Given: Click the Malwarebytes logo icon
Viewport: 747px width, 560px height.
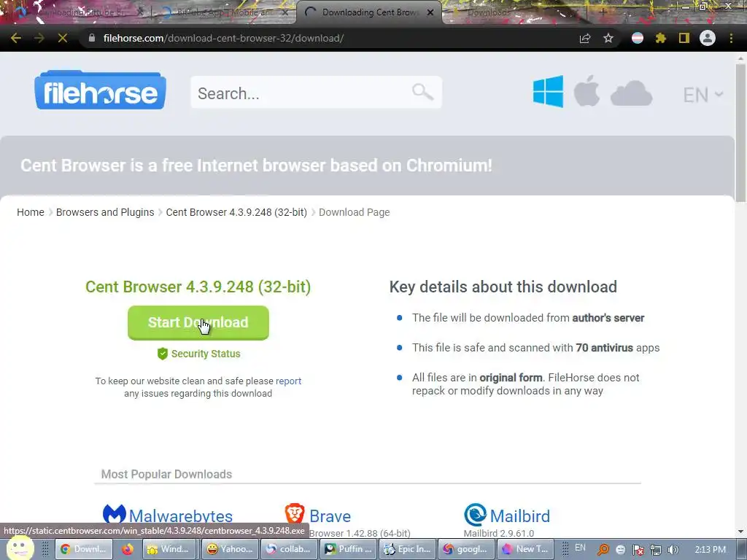Looking at the screenshot, I should click(115, 514).
